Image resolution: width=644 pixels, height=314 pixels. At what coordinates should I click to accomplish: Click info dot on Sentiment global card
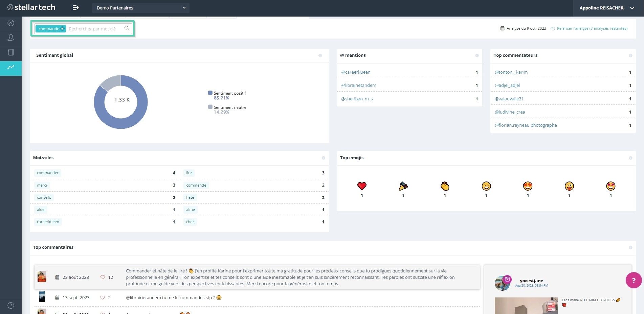pyautogui.click(x=320, y=55)
